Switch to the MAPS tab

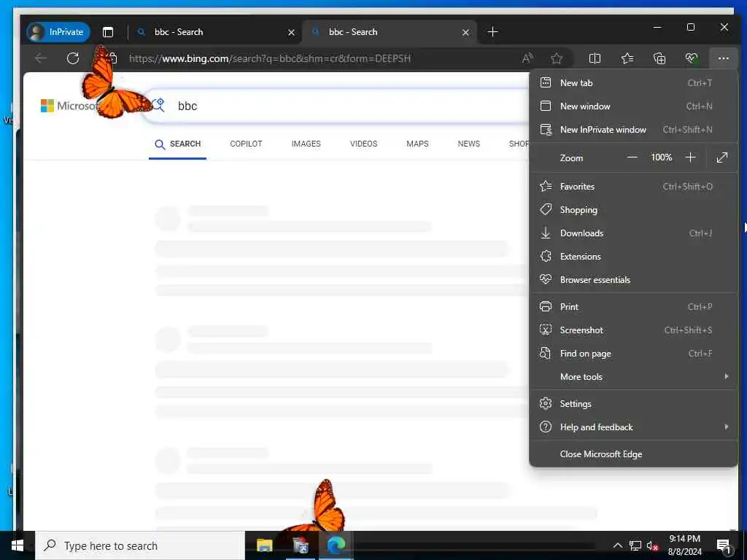click(417, 144)
